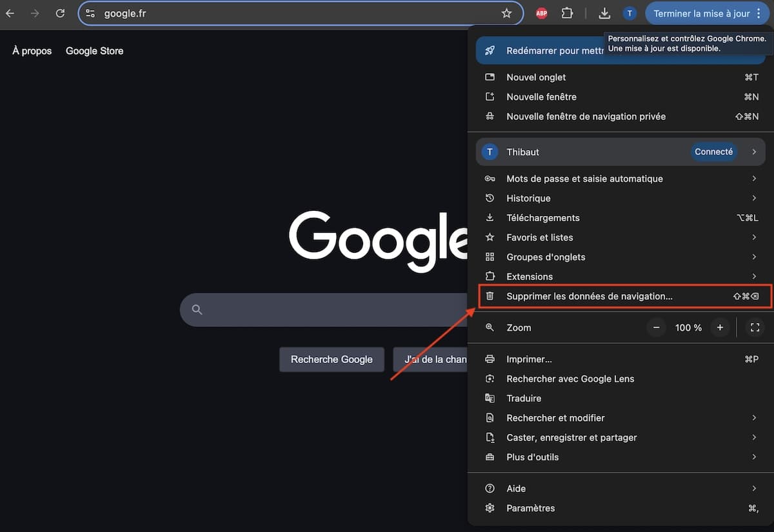Click the À propos link

(32, 51)
